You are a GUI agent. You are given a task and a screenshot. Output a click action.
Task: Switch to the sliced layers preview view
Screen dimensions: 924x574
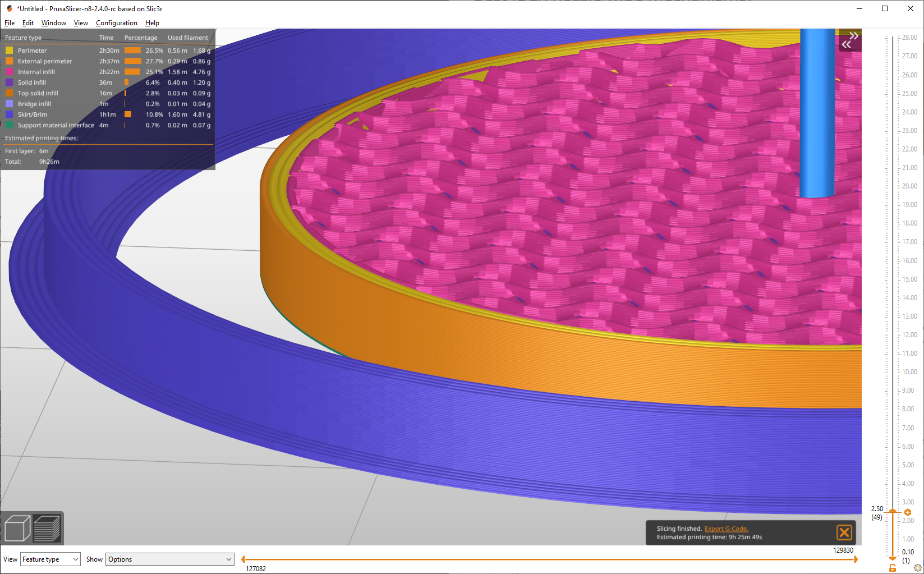(47, 528)
